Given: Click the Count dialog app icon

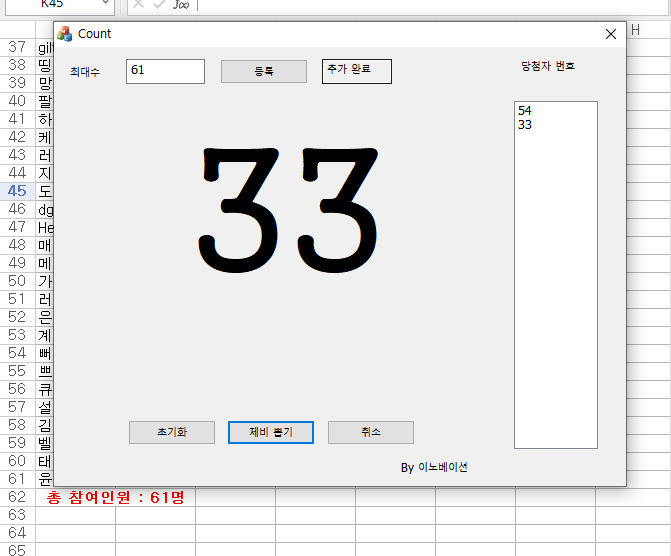Looking at the screenshot, I should (x=65, y=34).
